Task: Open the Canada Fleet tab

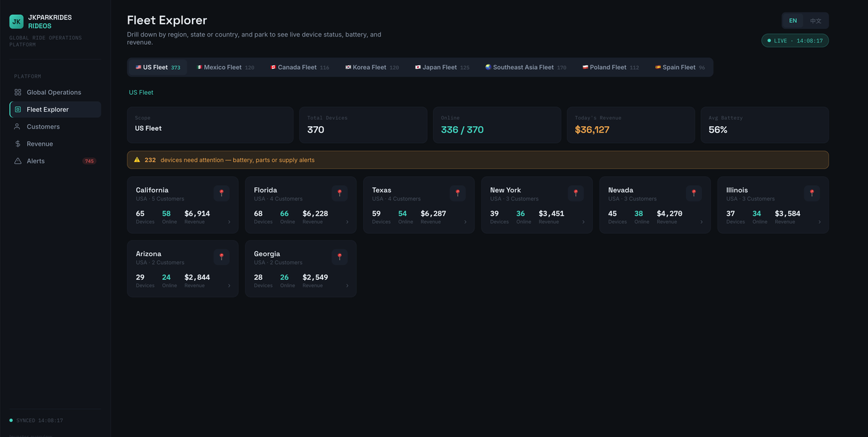Action: pos(300,67)
